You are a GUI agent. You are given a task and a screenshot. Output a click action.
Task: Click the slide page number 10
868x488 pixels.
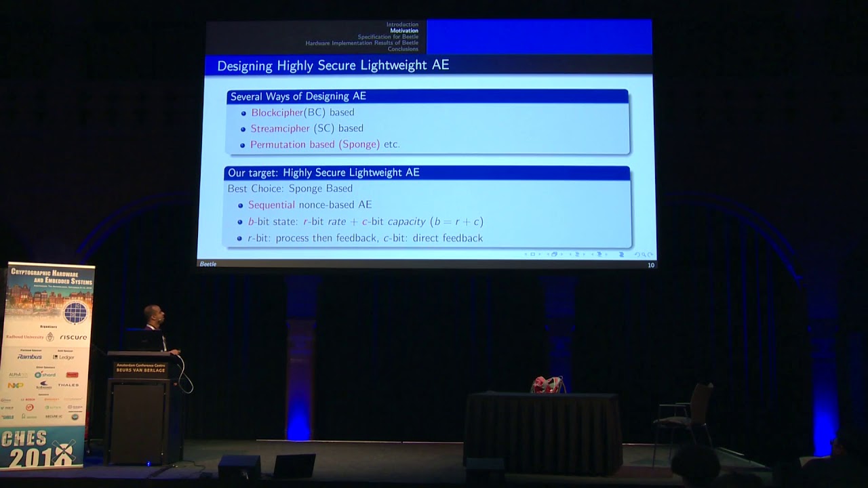tap(651, 265)
